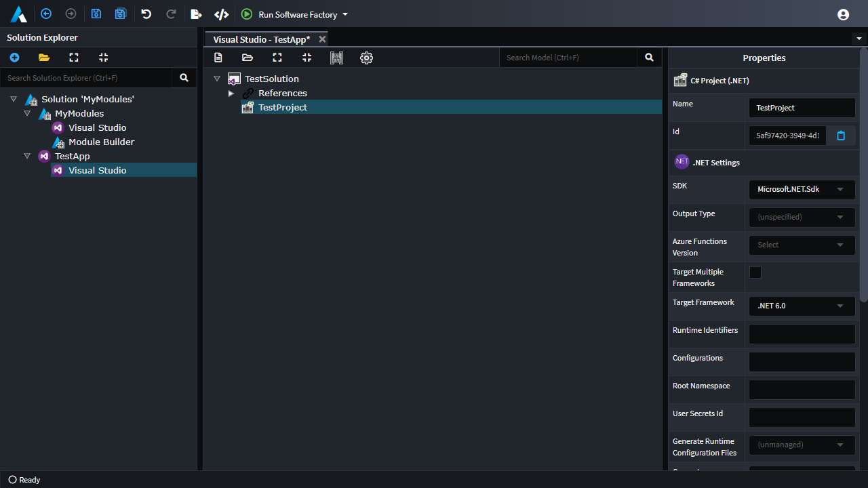Enable Target Multiple Frameworks checkbox

click(x=755, y=272)
